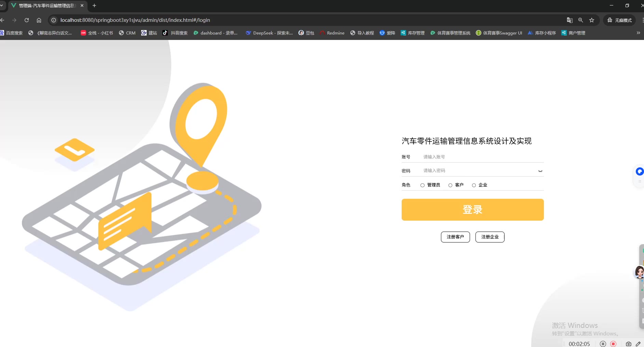Open the 库存小程序 bookmark
The height and width of the screenshot is (347, 644).
click(x=542, y=33)
